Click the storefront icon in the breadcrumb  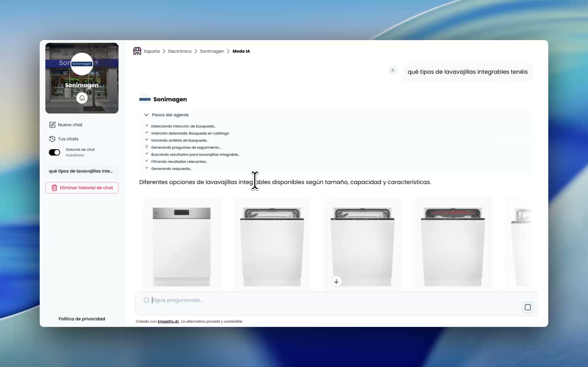pos(137,51)
